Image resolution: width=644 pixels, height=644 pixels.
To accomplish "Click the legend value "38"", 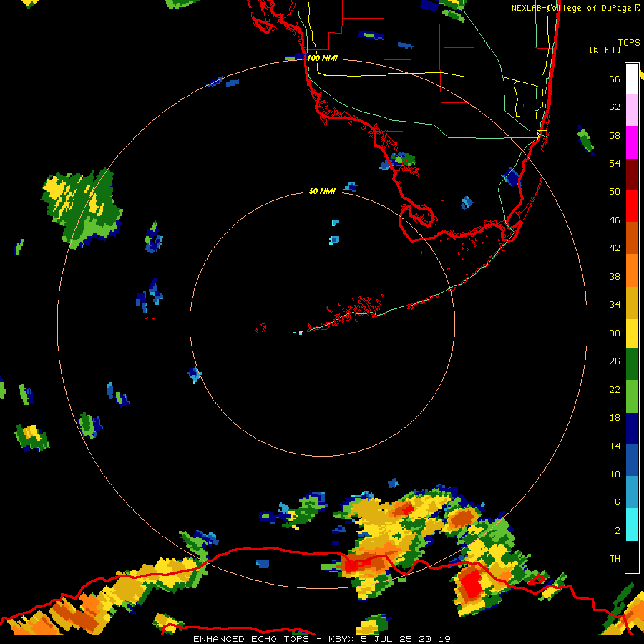I will [615, 276].
